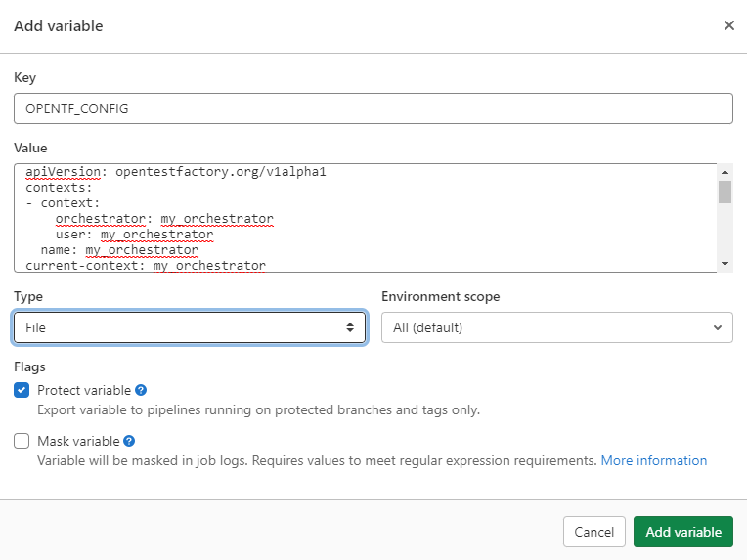
Task: Click the Value scrollbar down arrow
Action: point(725,264)
